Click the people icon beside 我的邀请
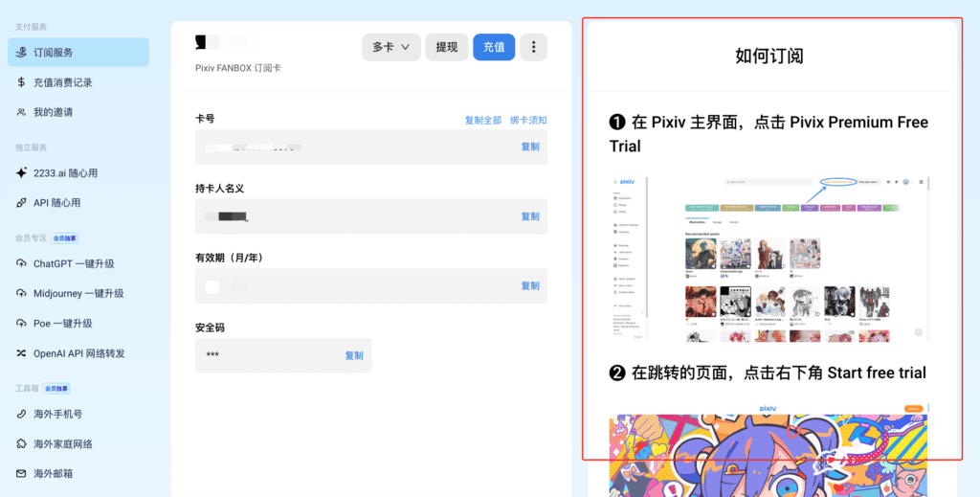Viewport: 980px width, 497px height. click(x=21, y=113)
